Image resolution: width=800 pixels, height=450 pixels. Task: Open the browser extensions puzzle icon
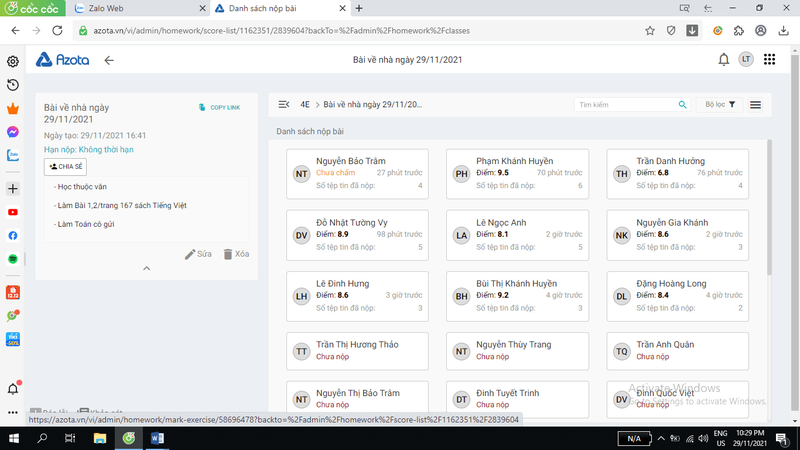739,31
